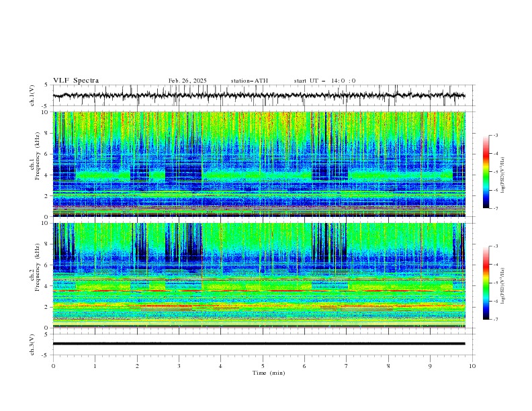Click the ch.2 spectrogram panel
Image resolution: width=532 pixels, height=411 pixels.
[x=259, y=275]
